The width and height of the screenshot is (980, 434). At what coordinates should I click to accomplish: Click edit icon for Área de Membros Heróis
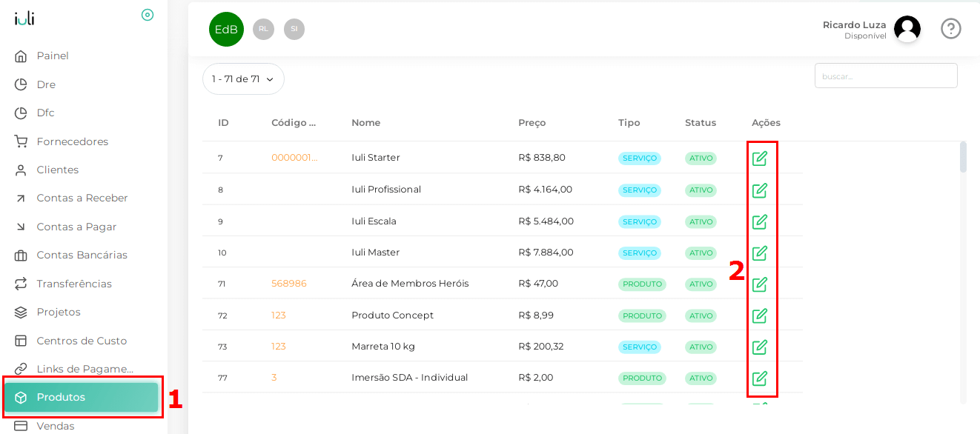(760, 284)
